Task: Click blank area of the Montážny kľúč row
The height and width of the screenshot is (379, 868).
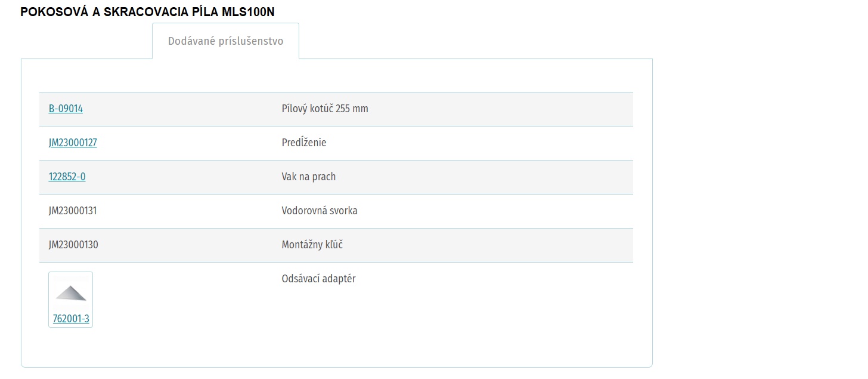Action: pyautogui.click(x=495, y=245)
